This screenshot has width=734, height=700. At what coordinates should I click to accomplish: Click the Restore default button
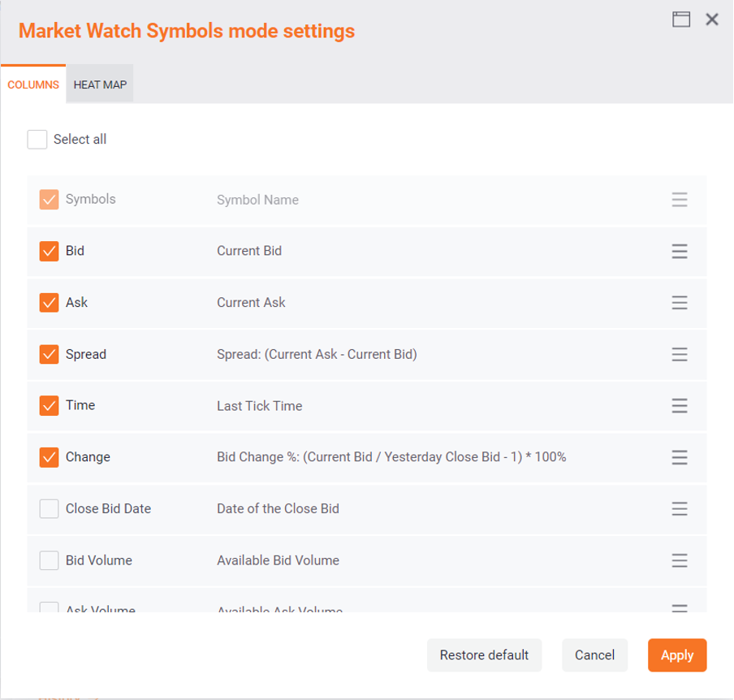click(484, 655)
